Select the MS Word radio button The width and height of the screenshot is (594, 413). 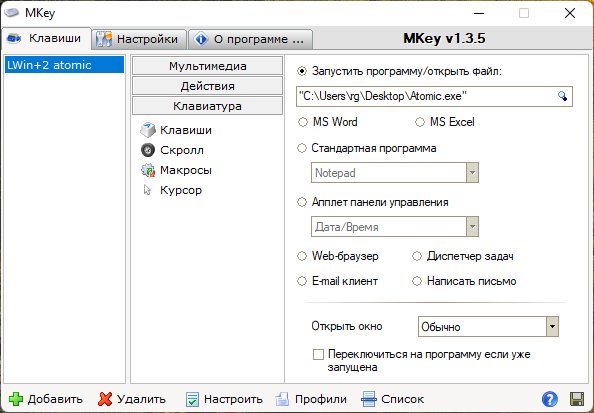click(303, 122)
